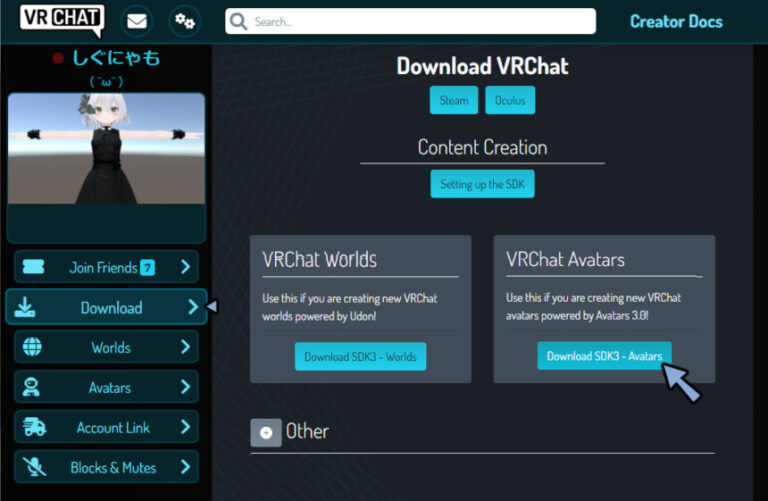Screen dimensions: 768x501
Task: Click the Worlds globe icon
Action: (33, 347)
